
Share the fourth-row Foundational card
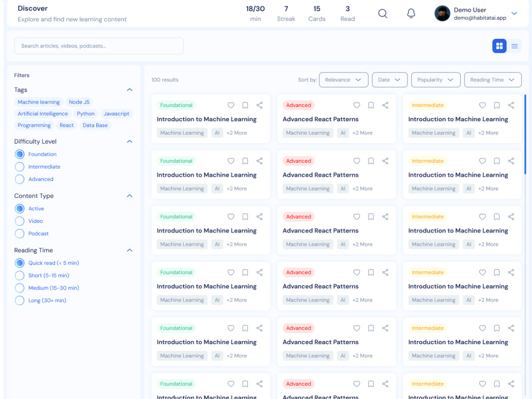pyautogui.click(x=259, y=272)
